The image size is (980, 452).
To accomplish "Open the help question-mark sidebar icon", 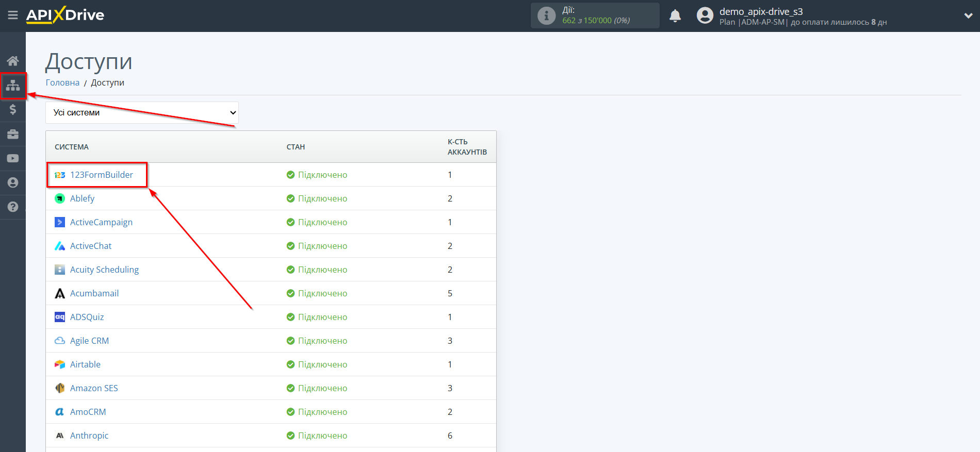I will [13, 207].
